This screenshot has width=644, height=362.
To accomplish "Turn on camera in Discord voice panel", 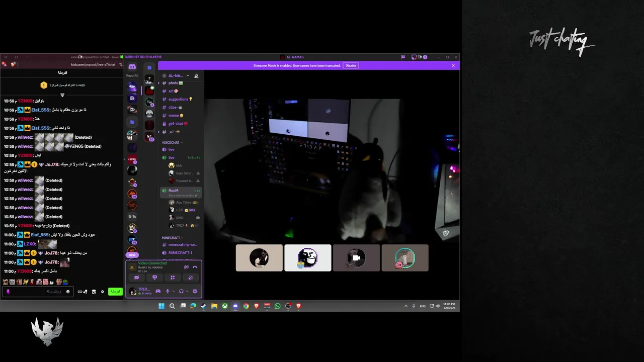I will [x=136, y=278].
